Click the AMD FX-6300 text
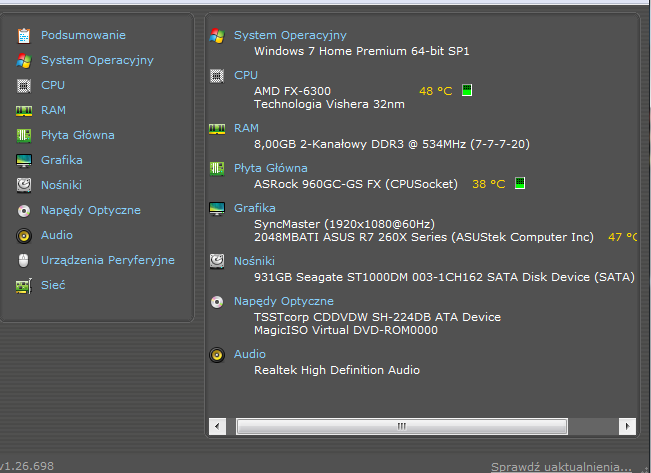 [292, 91]
